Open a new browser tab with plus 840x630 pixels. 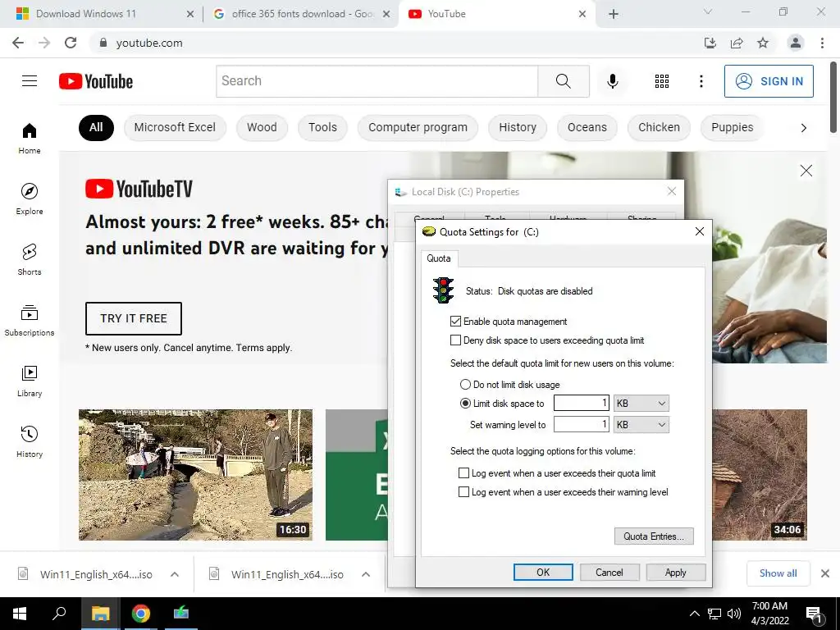pyautogui.click(x=614, y=14)
